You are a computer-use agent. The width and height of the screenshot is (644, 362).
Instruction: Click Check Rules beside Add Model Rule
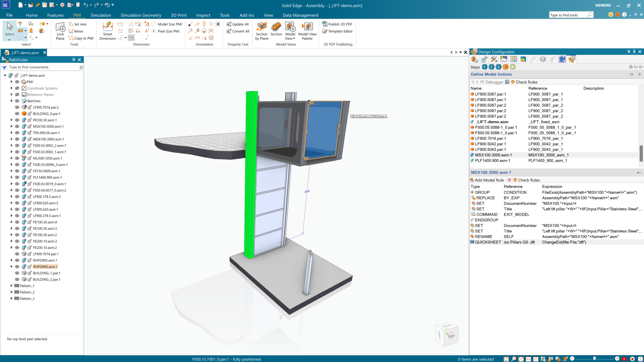(x=527, y=180)
